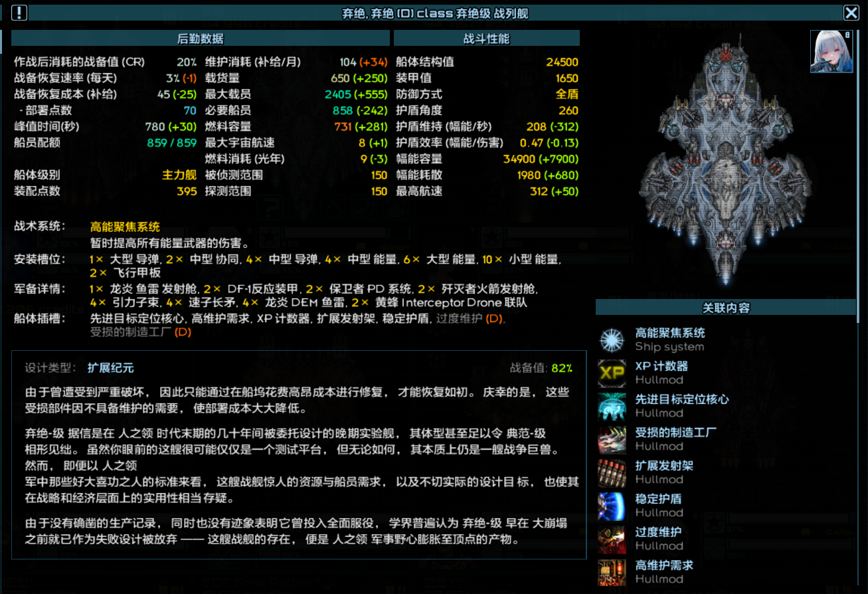Close the ship info dialog
868x594 pixels.
[851, 13]
